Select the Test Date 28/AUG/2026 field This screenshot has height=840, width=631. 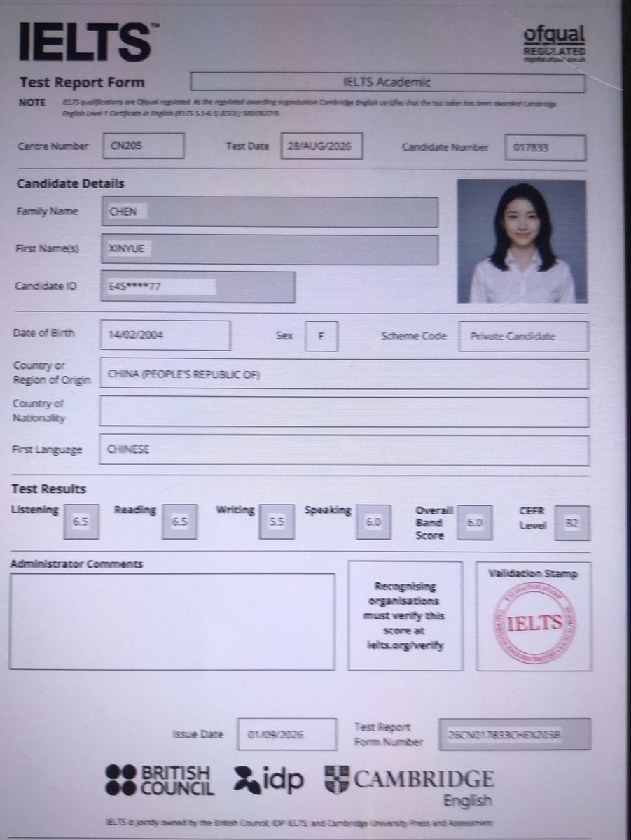[324, 146]
